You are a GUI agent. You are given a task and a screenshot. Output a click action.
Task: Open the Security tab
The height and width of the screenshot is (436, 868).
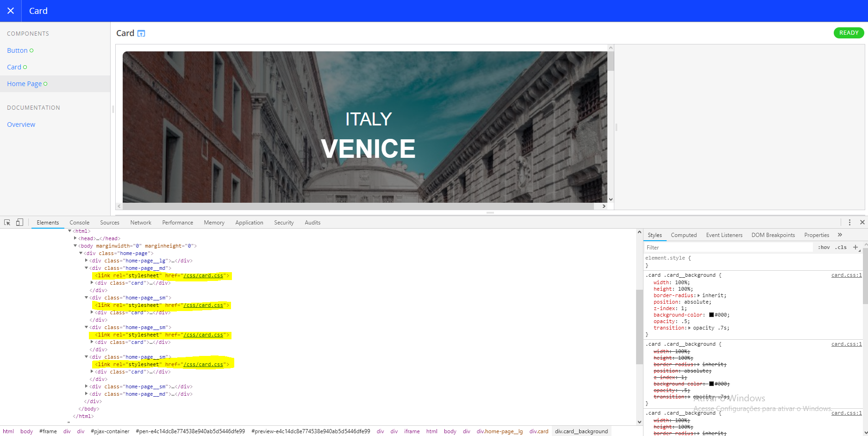[x=284, y=223]
